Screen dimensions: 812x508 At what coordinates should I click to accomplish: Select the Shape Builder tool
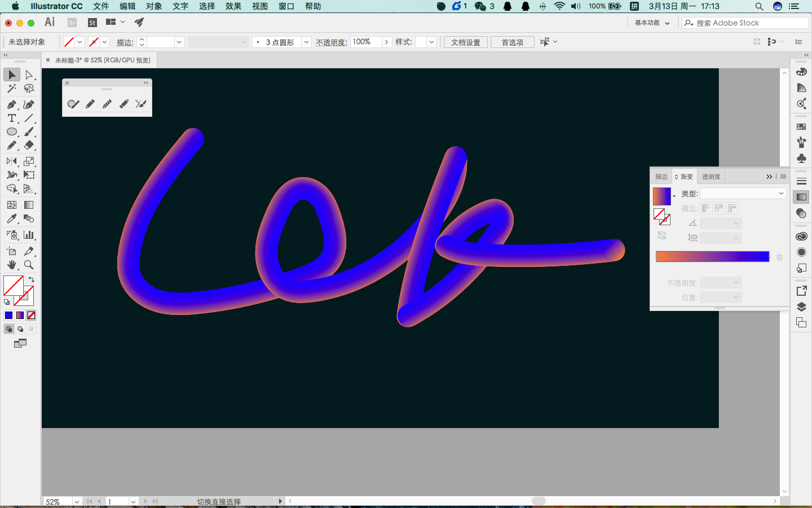12,189
